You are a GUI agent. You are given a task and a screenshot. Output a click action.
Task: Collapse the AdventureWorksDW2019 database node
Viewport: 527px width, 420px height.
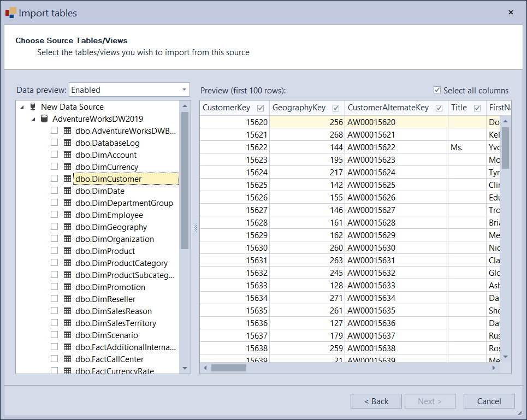click(34, 118)
